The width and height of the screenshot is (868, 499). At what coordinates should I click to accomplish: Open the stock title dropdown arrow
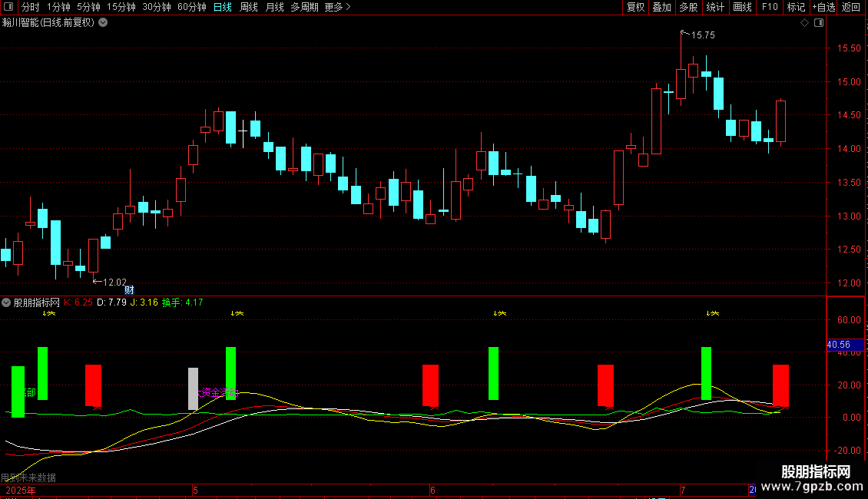click(x=103, y=23)
